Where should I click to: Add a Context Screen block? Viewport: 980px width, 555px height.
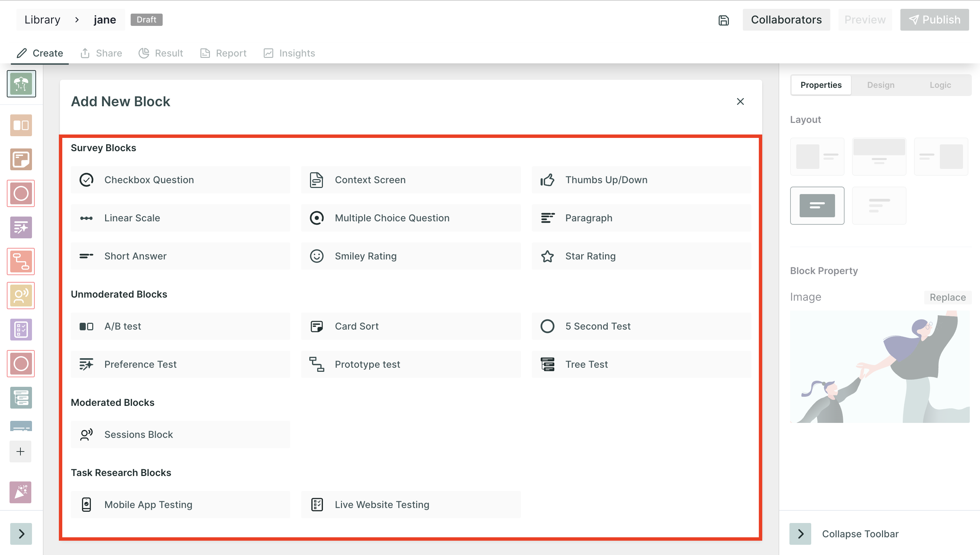point(411,180)
